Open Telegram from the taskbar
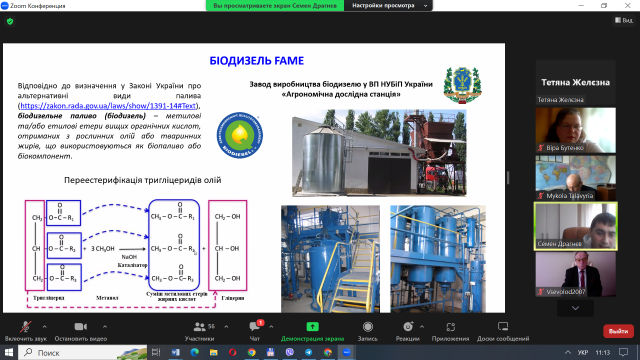 (x=309, y=352)
